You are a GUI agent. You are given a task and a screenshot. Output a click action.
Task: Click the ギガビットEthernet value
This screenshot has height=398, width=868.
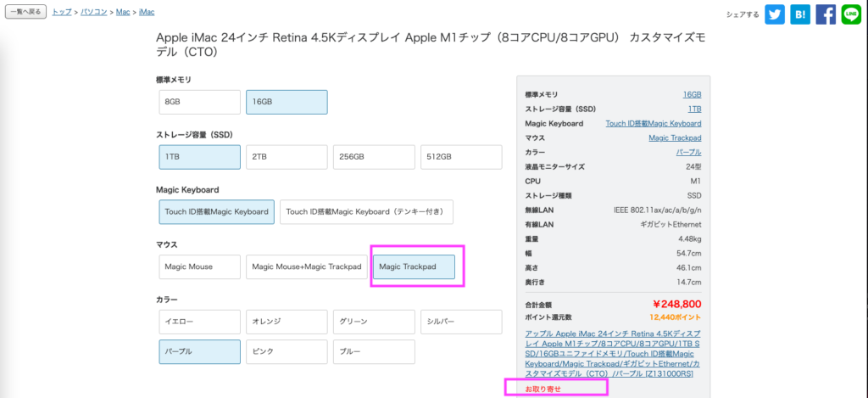(x=670, y=225)
